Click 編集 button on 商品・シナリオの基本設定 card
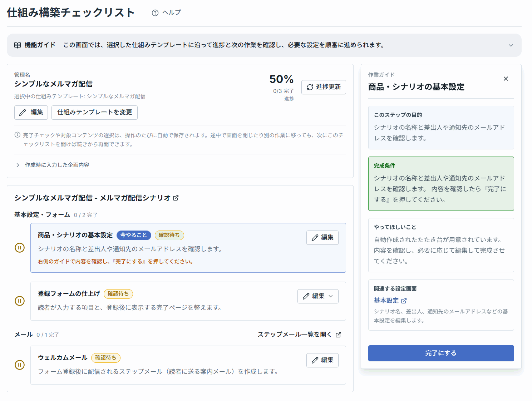 pos(322,238)
